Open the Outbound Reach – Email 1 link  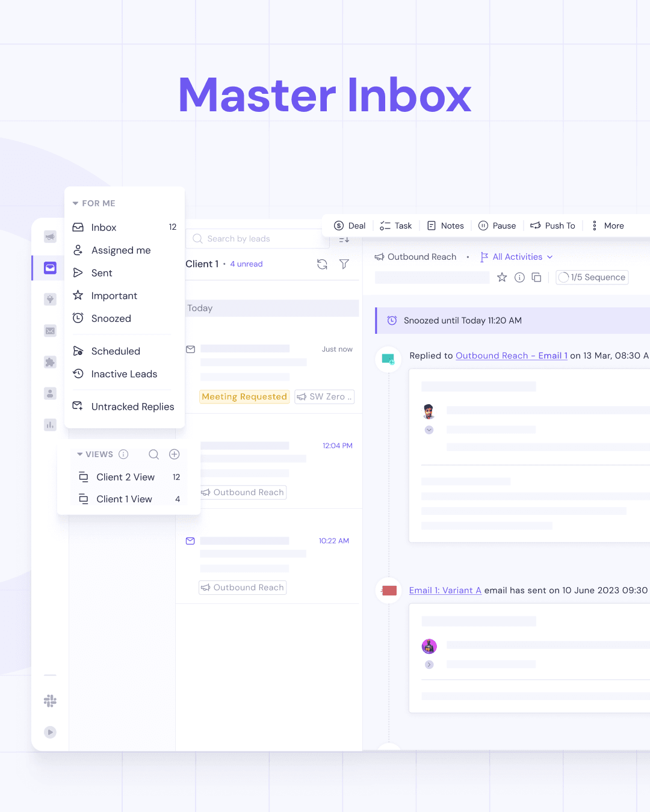(x=512, y=355)
